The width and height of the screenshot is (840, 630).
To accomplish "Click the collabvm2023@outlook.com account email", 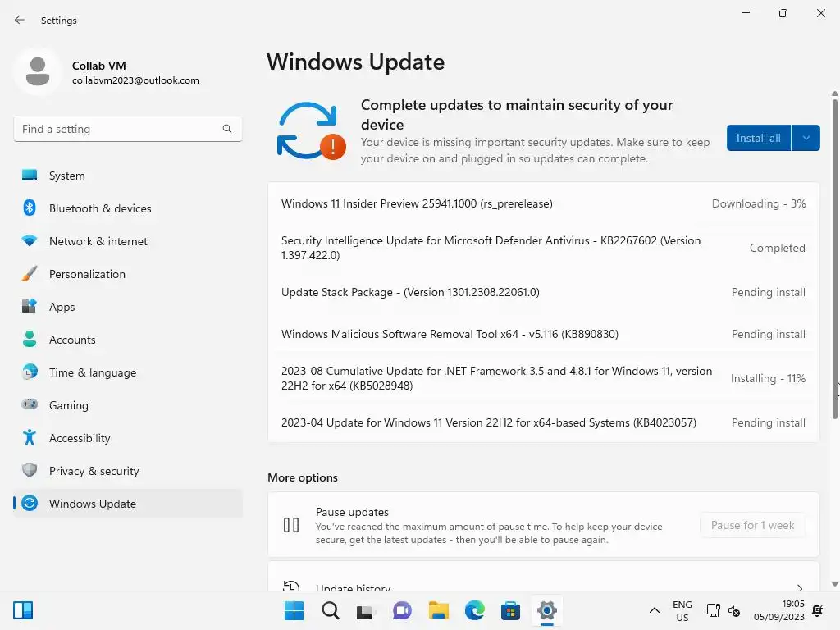I will click(135, 80).
